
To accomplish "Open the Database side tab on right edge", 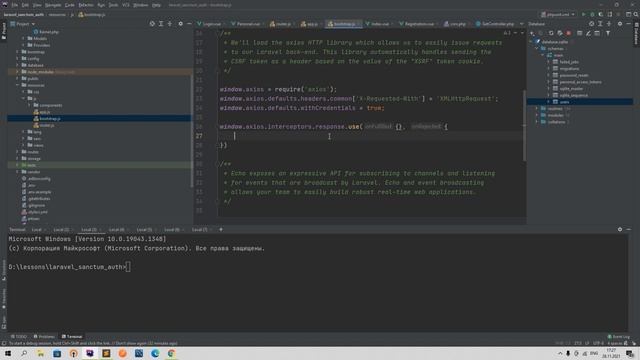I will tap(636, 33).
